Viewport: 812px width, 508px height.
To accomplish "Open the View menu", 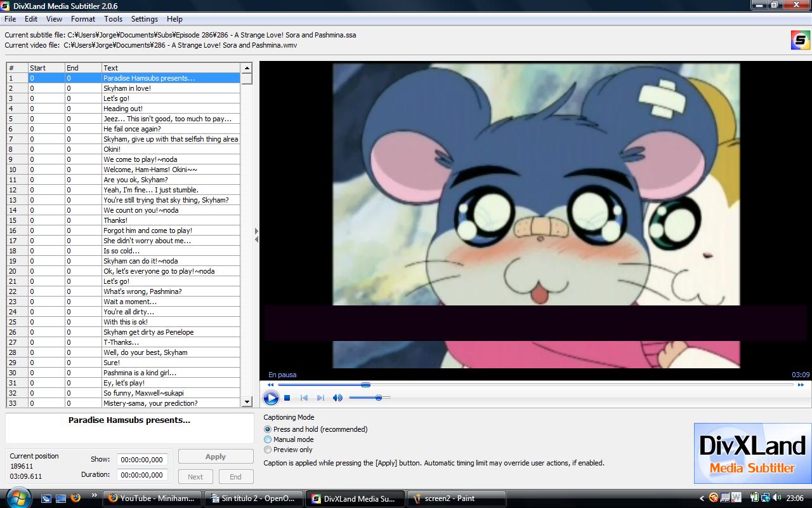I will point(54,19).
